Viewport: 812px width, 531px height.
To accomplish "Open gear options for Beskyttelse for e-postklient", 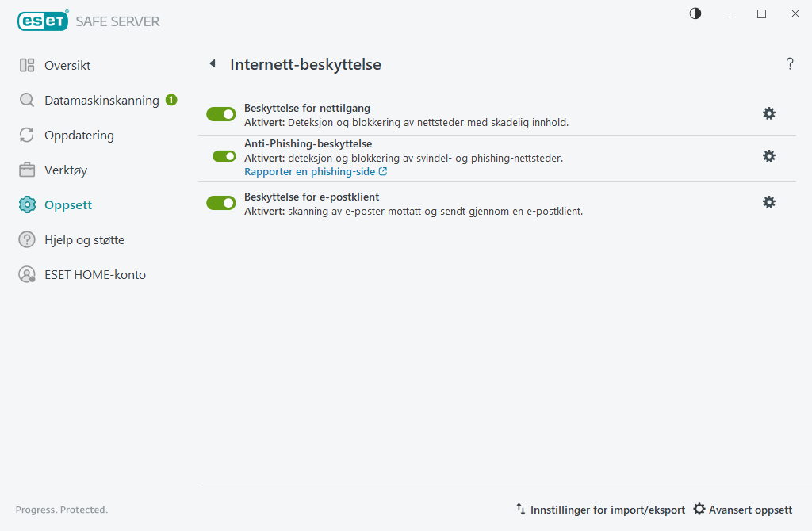I will (x=768, y=202).
